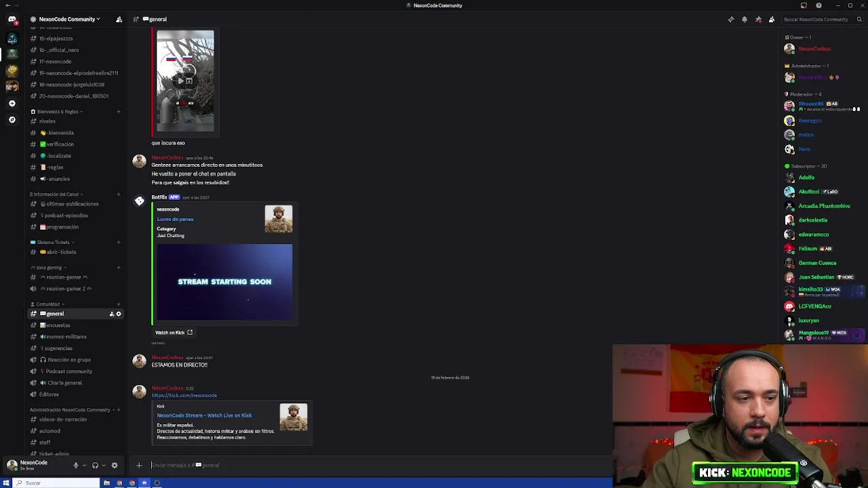The width and height of the screenshot is (868, 488).
Task: Show pinned messages
Action: (758, 19)
